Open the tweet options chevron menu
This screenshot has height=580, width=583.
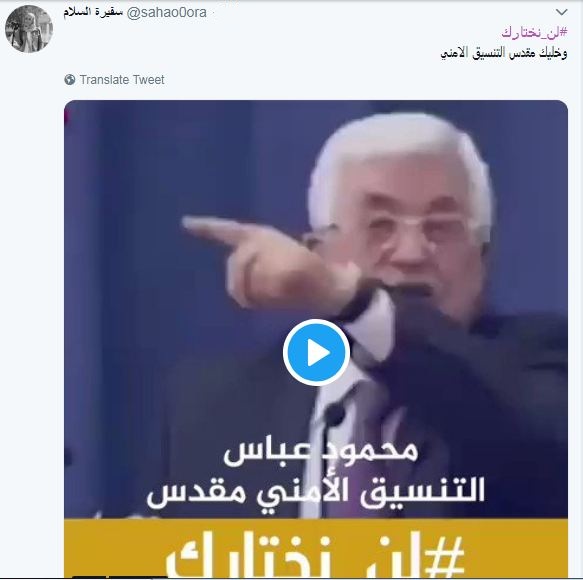[x=561, y=12]
